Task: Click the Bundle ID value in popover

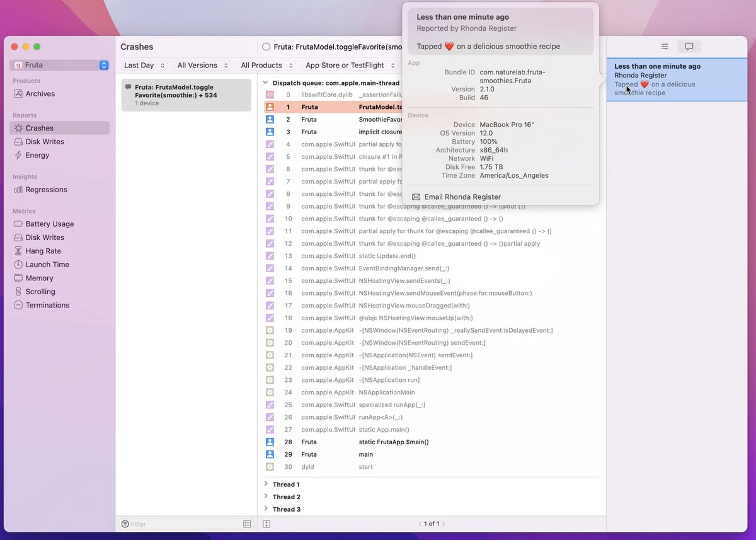Action: pos(512,77)
